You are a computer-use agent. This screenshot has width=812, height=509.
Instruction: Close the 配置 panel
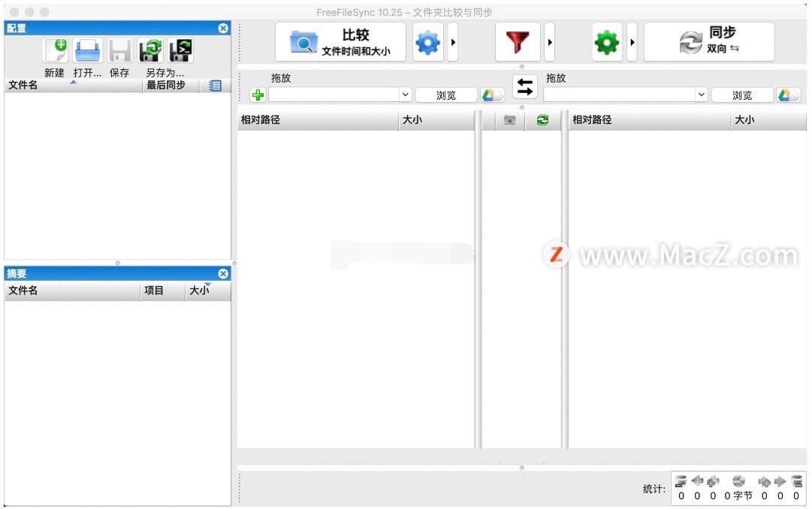coord(223,29)
